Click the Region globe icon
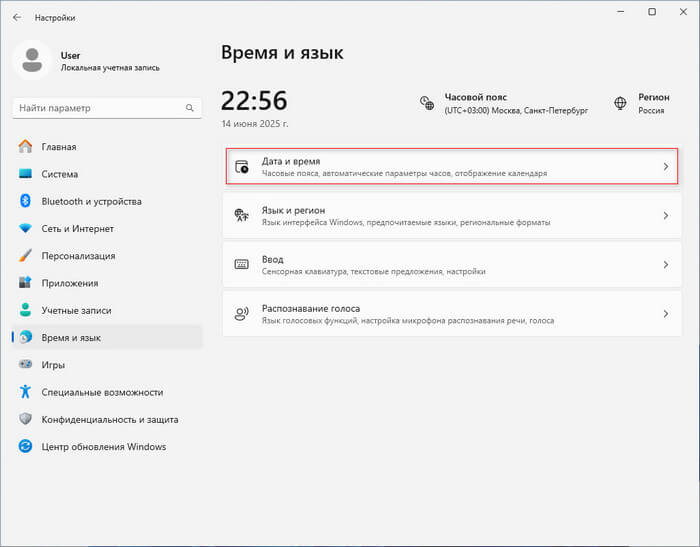700x547 pixels. [620, 103]
